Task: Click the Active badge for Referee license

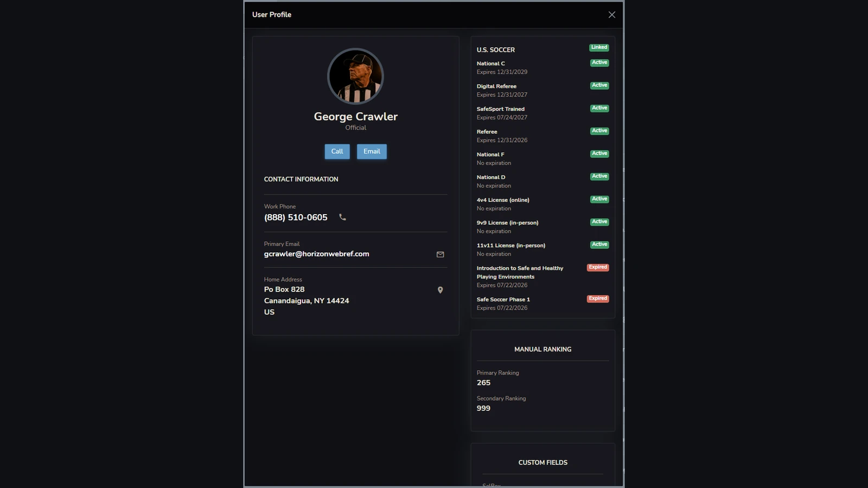Action: (599, 131)
